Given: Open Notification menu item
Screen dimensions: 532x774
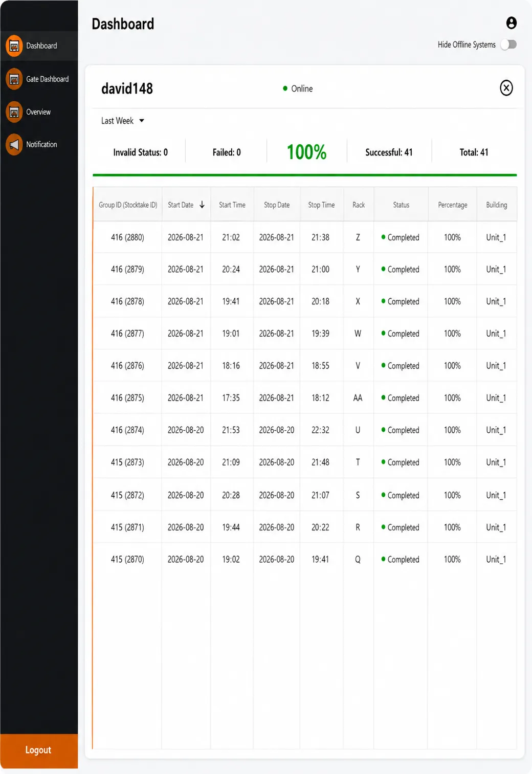Looking at the screenshot, I should tap(39, 145).
